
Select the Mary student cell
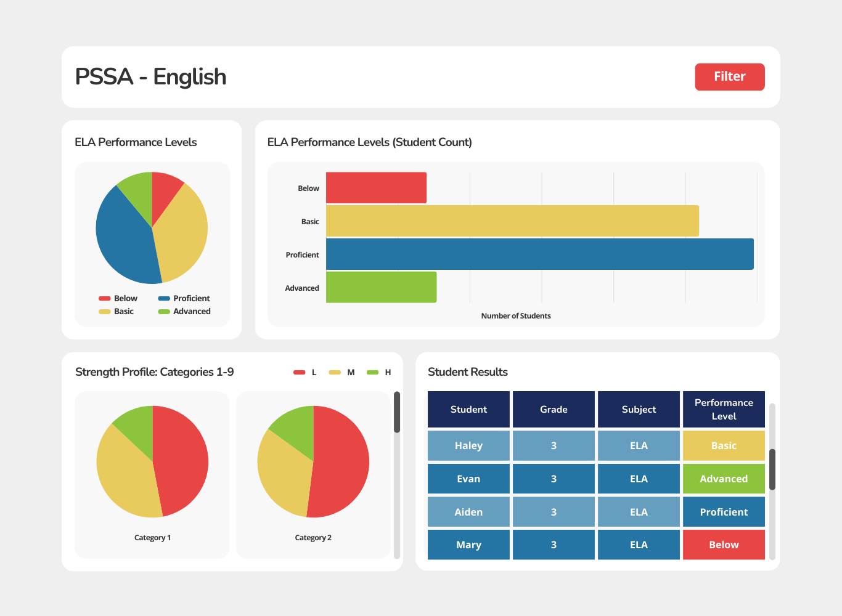click(468, 545)
